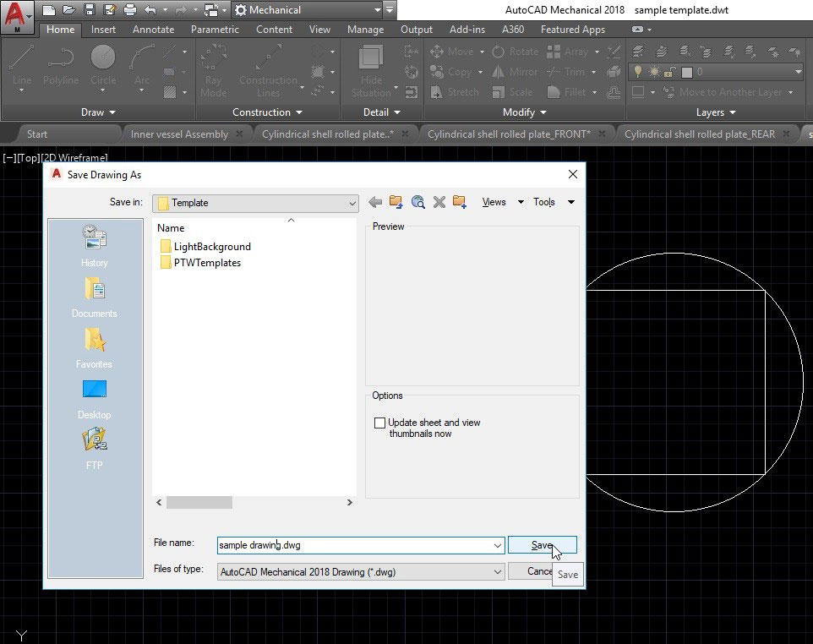The image size is (813, 644).
Task: Click the Back arrow in Save dialog
Action: click(375, 202)
